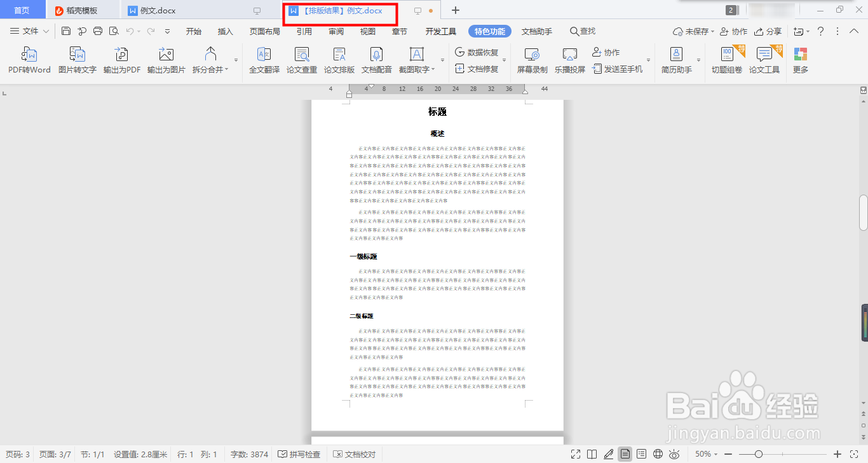
Task: Enable 文档校对 document proofreading
Action: [355, 454]
